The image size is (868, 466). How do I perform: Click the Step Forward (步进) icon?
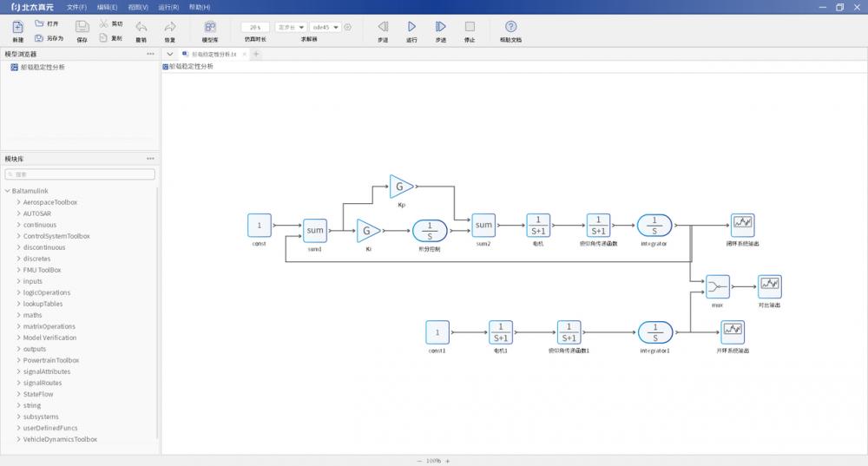(x=440, y=28)
